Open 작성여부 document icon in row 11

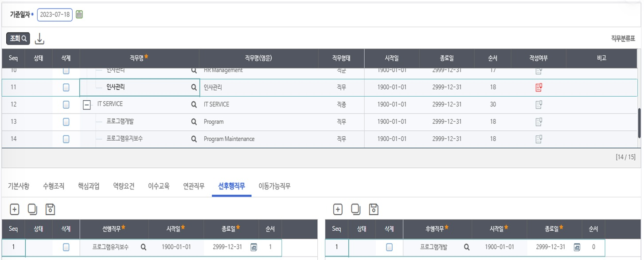(x=539, y=87)
